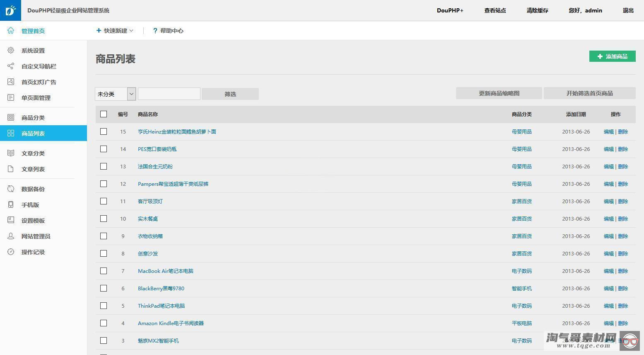Image resolution: width=644 pixels, height=355 pixels.
Task: Click the share icon for 自定义导航栏
Action: pos(11,66)
